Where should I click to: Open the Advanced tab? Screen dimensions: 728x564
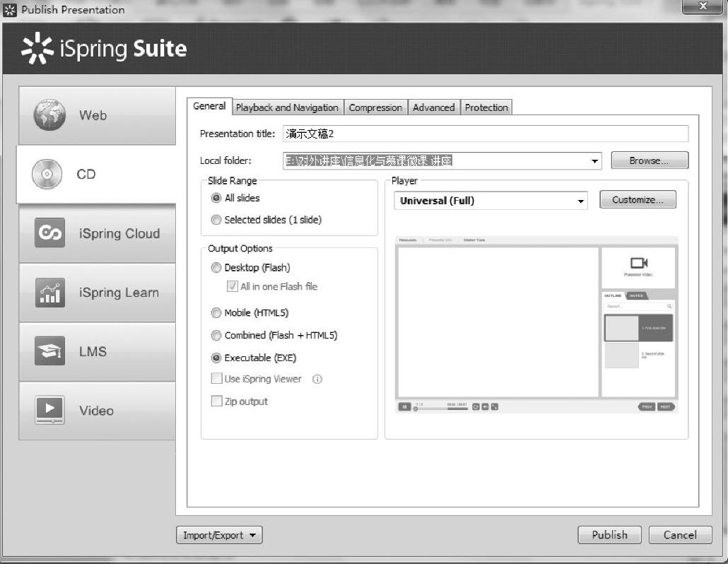pyautogui.click(x=434, y=107)
